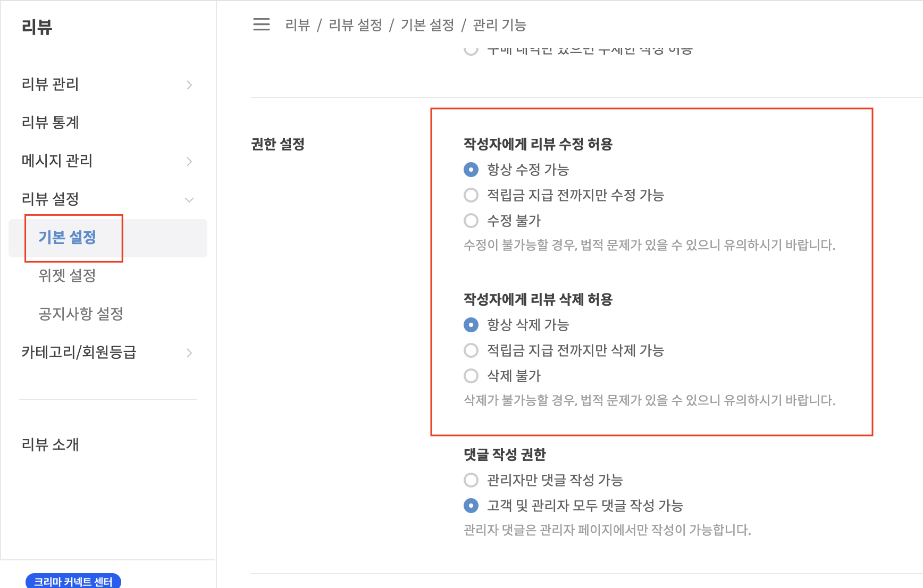
Task: Select 항상 수정 가능 radio option
Action: click(x=471, y=170)
